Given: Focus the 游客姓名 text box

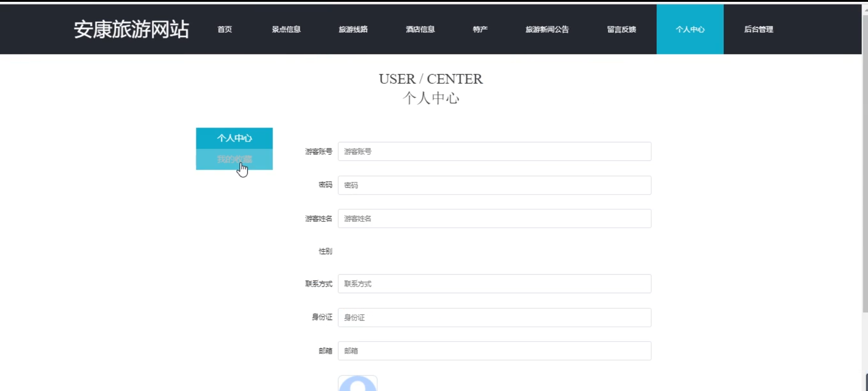Looking at the screenshot, I should pos(494,219).
